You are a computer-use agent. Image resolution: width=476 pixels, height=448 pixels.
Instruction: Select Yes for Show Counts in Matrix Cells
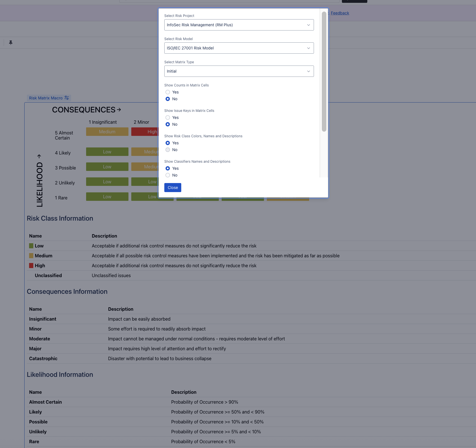click(x=168, y=92)
